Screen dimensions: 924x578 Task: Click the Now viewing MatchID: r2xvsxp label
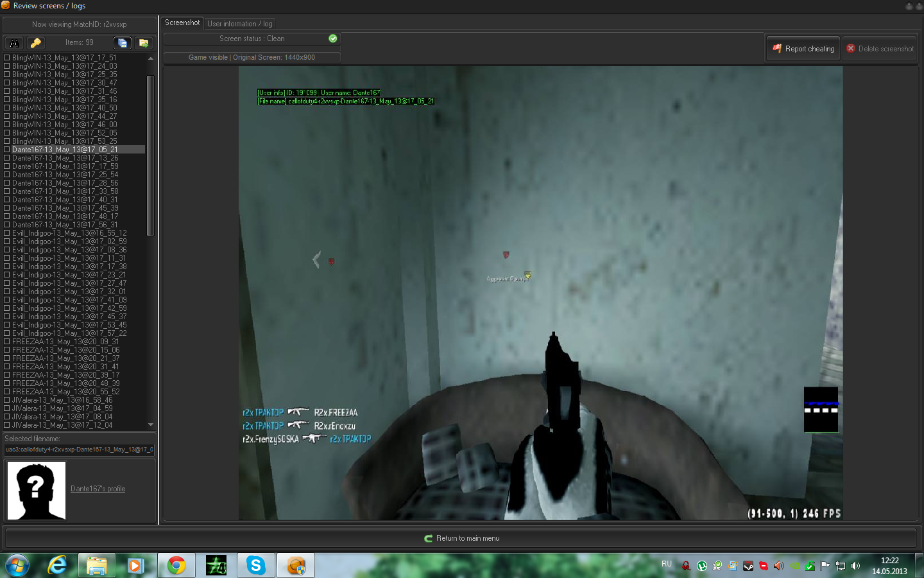(x=80, y=24)
